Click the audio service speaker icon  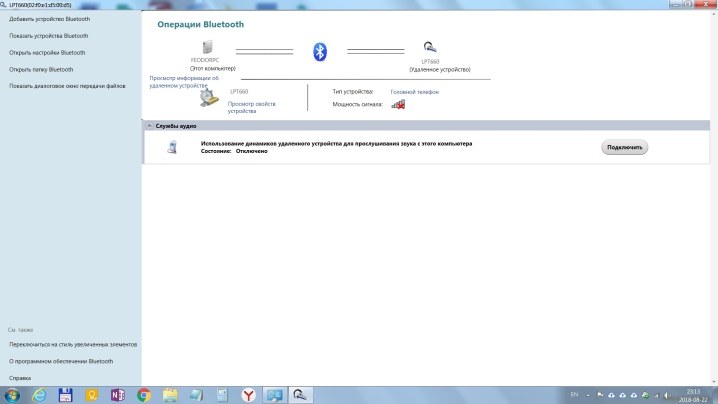pos(172,147)
